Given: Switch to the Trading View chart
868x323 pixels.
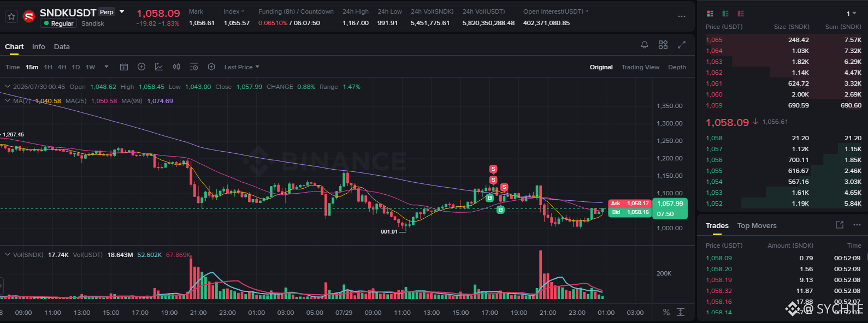Looking at the screenshot, I should coord(640,67).
